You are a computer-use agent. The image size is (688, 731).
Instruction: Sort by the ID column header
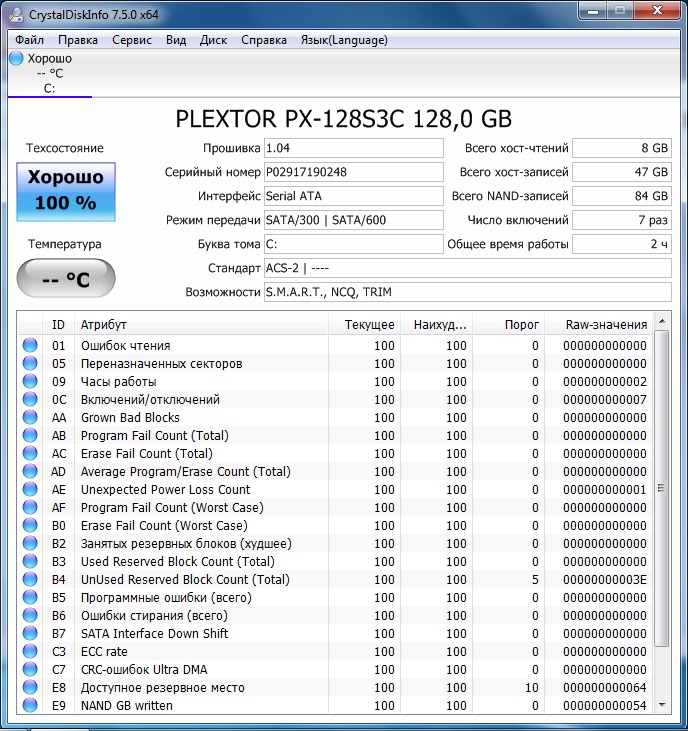pos(58,324)
